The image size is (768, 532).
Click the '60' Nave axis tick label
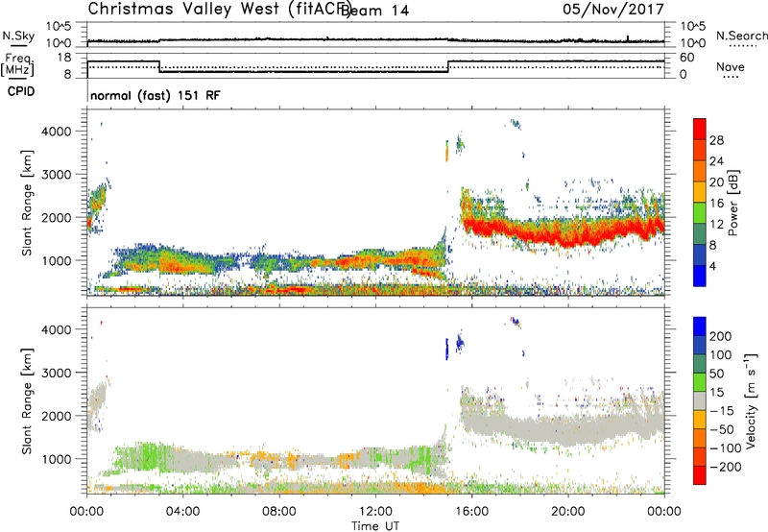pyautogui.click(x=686, y=58)
